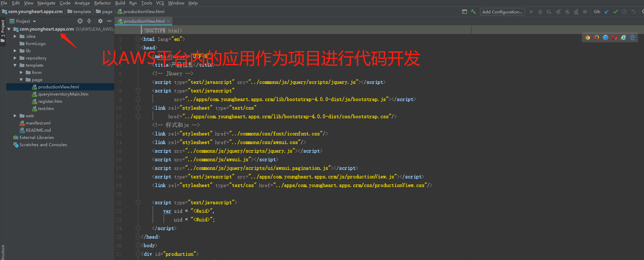644x260 pixels.
Task: Select manifest.xml file
Action: (38, 123)
